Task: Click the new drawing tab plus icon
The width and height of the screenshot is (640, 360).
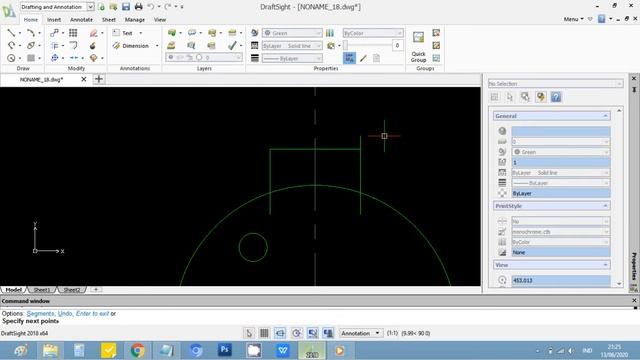Action: click(99, 79)
